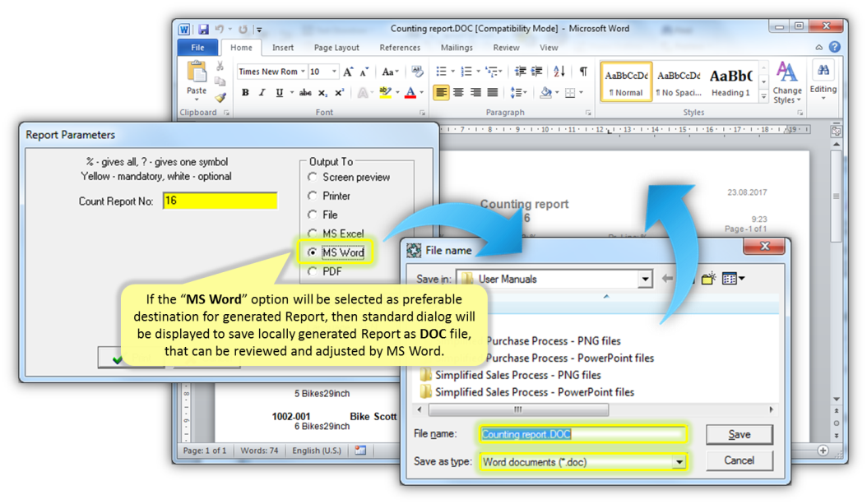Click the multilevel list icon
Viewport: 867px width, 504px height.
pyautogui.click(x=491, y=72)
